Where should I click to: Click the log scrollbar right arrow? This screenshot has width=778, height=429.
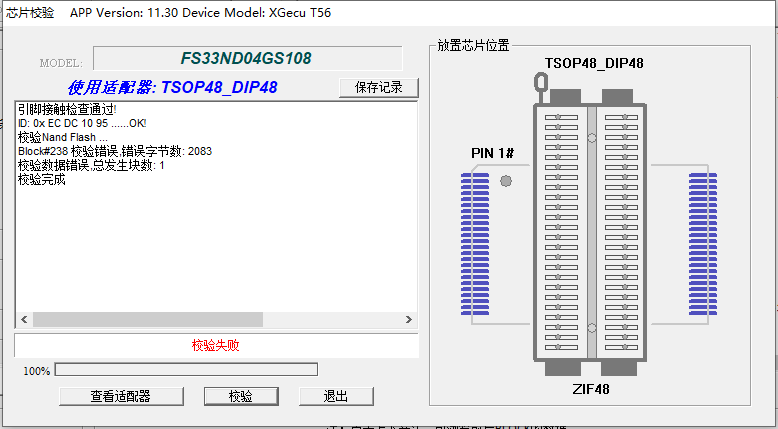[409, 319]
